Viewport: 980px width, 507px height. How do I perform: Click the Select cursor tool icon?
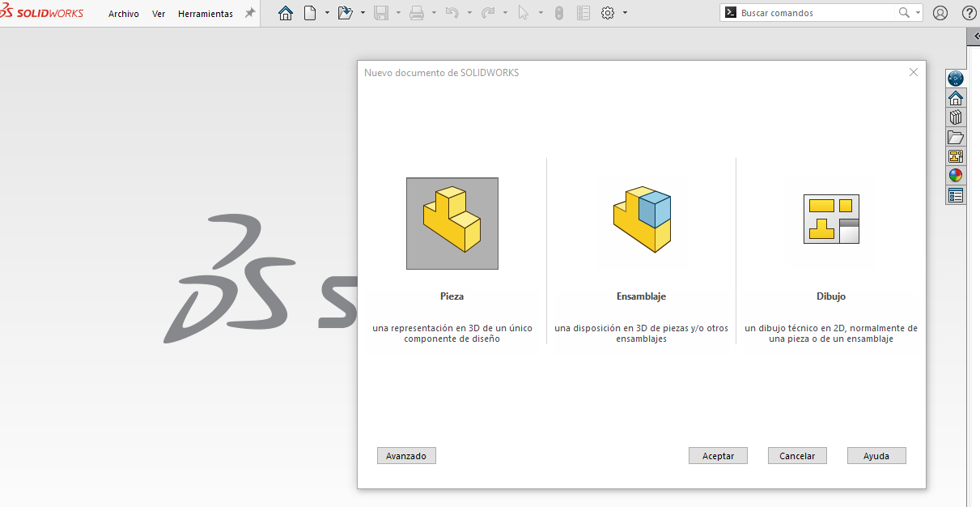pyautogui.click(x=524, y=13)
